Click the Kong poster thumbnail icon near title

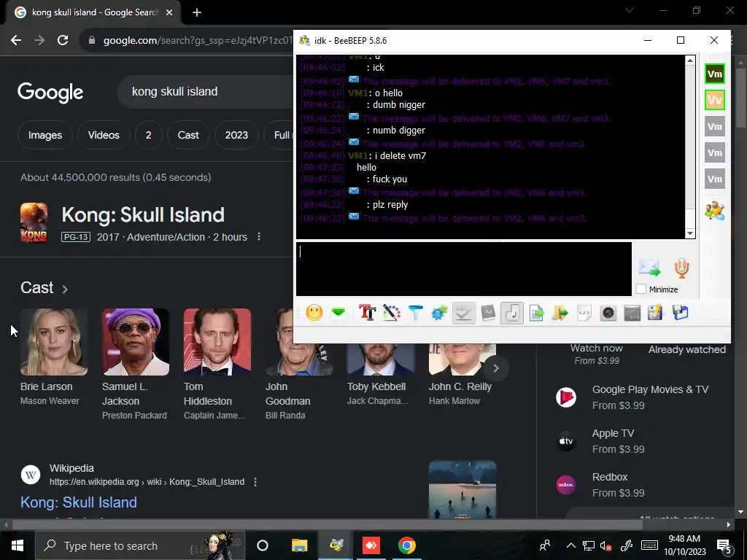[x=34, y=222]
